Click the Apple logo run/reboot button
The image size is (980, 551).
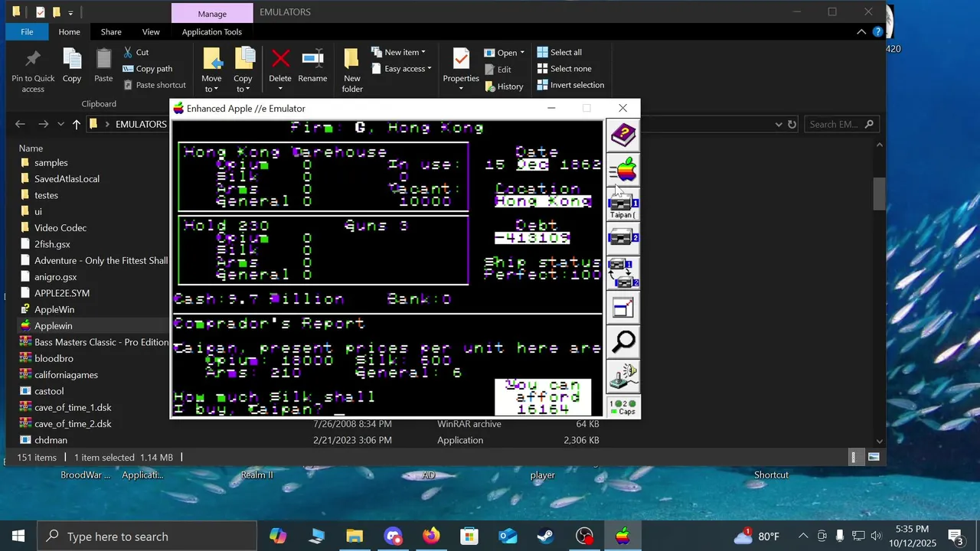tap(623, 170)
